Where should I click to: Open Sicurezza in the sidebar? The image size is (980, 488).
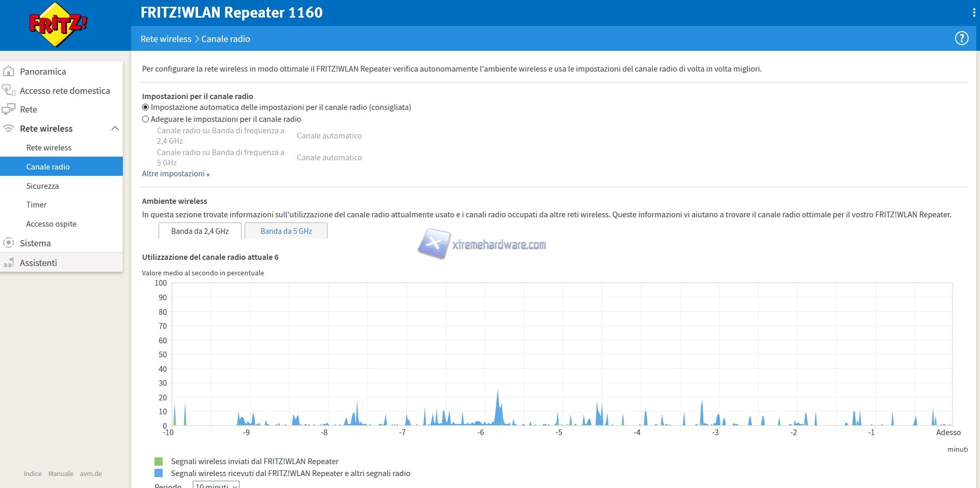click(x=42, y=186)
